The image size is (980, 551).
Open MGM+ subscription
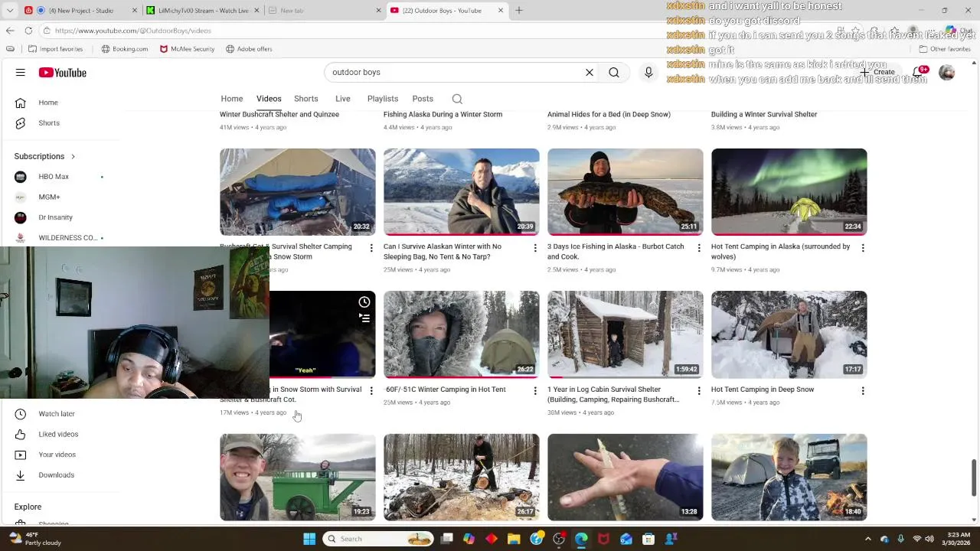[49, 197]
